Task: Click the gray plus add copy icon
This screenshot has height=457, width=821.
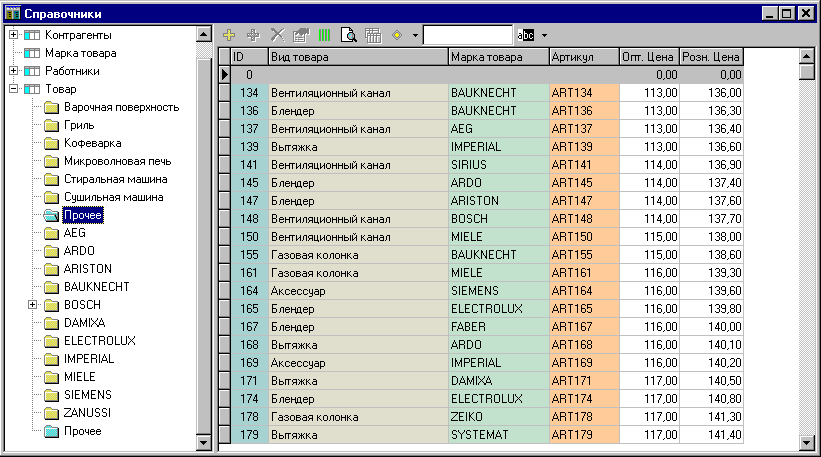Action: [x=253, y=35]
